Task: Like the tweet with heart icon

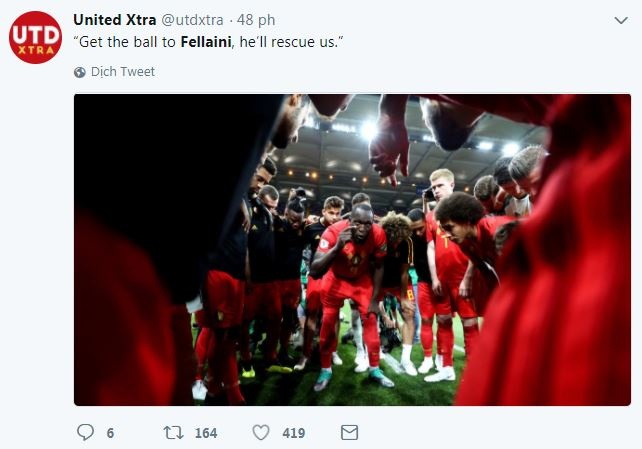Action: click(261, 433)
